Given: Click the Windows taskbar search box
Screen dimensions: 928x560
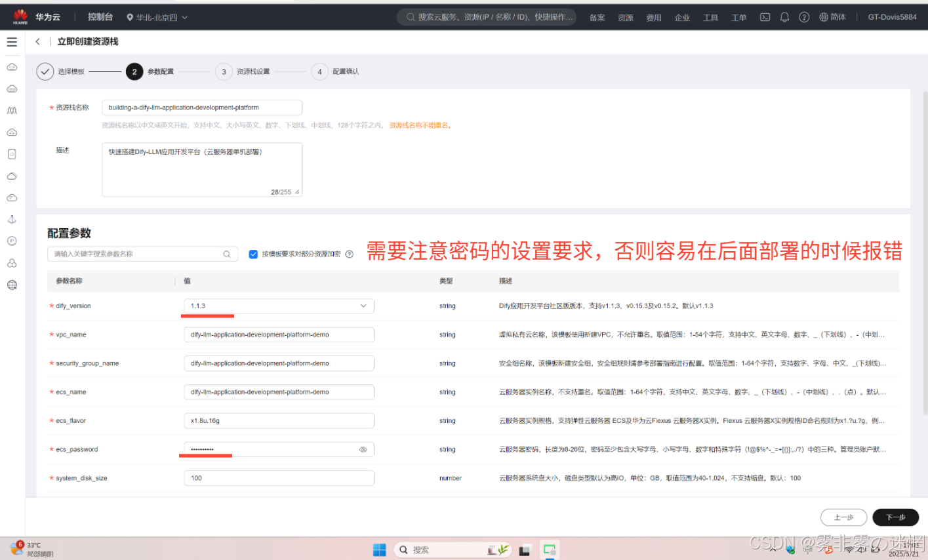Looking at the screenshot, I should (x=453, y=550).
